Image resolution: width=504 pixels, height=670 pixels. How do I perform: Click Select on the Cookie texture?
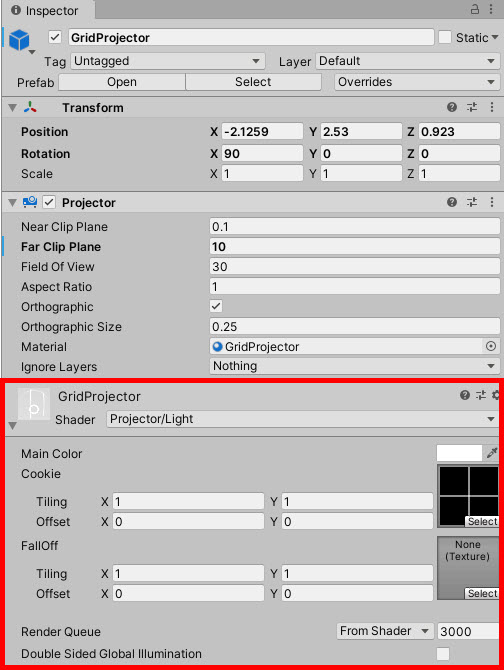coord(482,521)
